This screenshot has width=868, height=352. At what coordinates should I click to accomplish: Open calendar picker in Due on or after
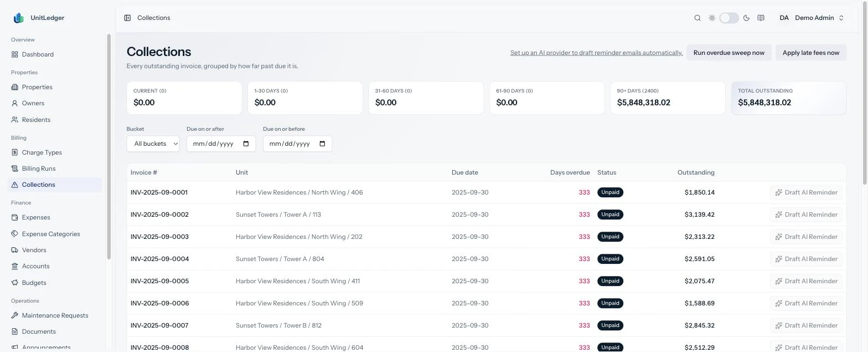click(246, 144)
